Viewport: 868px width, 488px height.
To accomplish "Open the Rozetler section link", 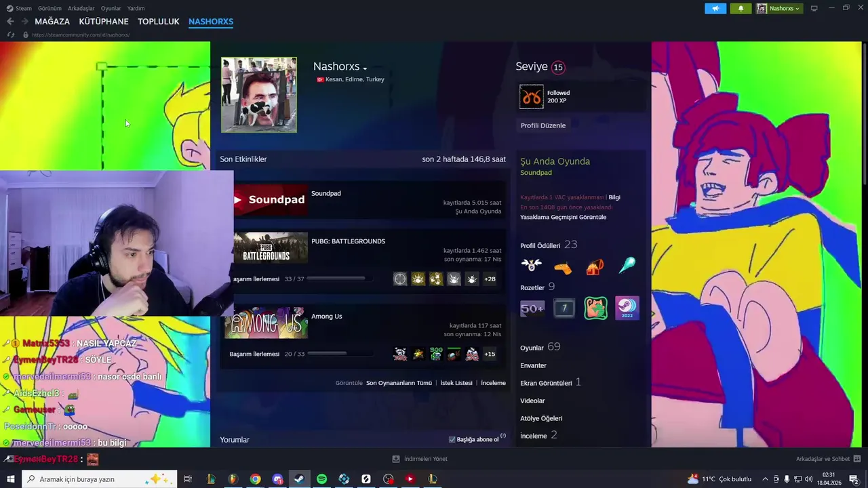I will [x=532, y=287].
